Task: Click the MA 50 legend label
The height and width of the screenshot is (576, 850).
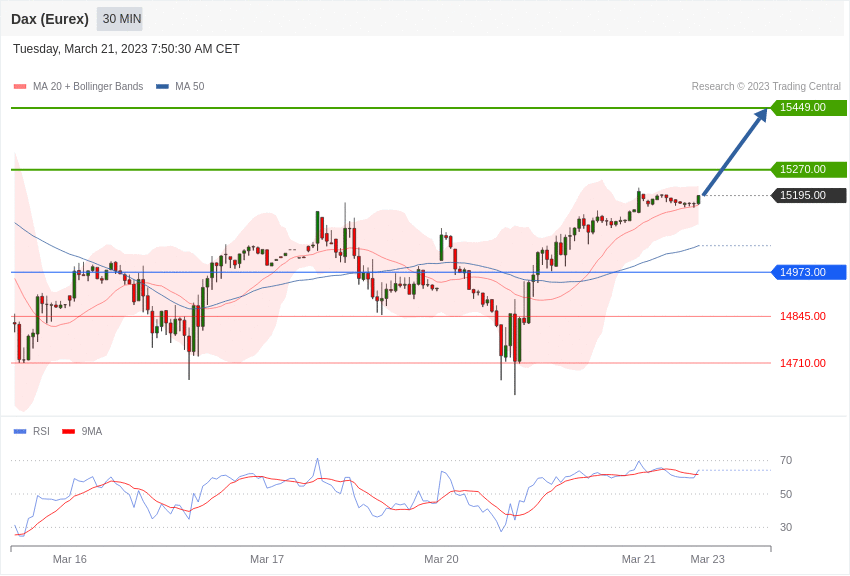Action: (x=190, y=86)
